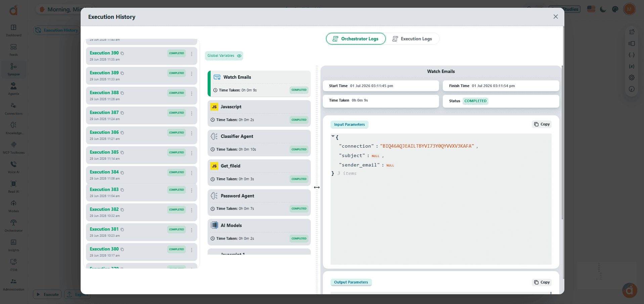Viewport: 644px width, 304px height.
Task: Open kebab menu for Execution 387
Action: click(x=191, y=113)
